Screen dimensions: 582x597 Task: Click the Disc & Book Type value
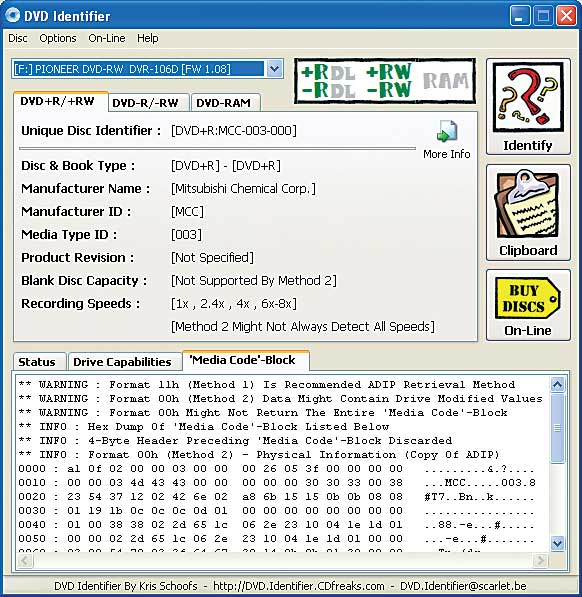tap(226, 166)
